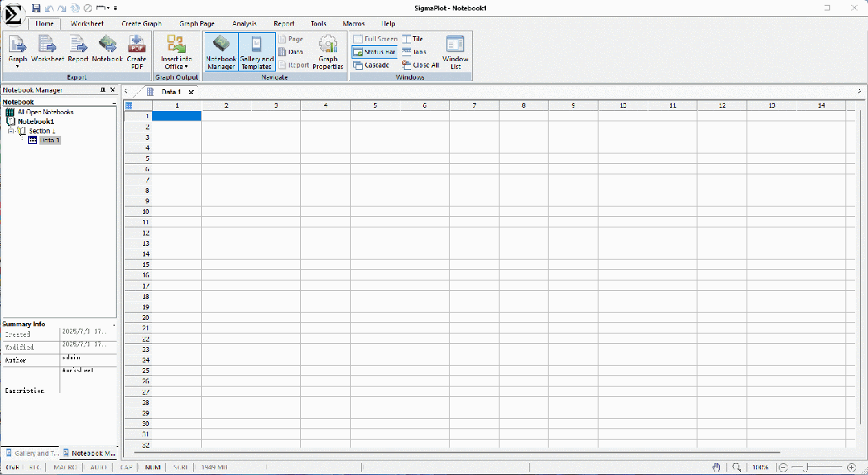This screenshot has width=868, height=475.
Task: Select row 10 header in worksheet
Action: point(138,211)
